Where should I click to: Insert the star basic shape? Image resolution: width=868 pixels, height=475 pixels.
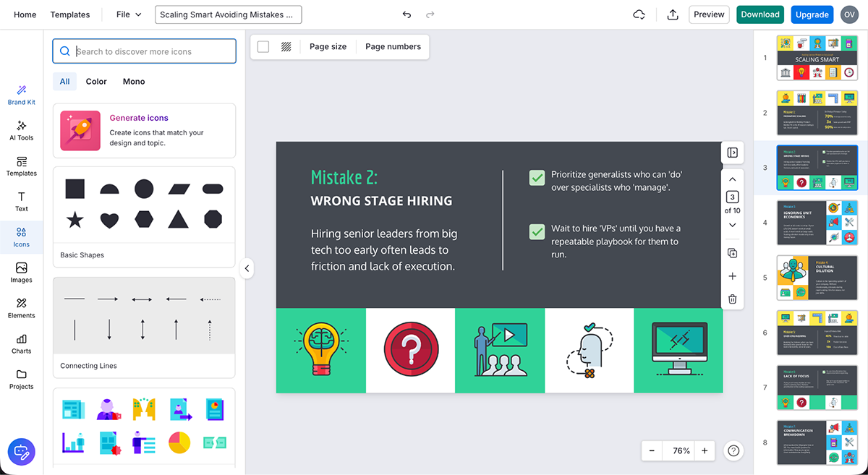[x=75, y=219]
